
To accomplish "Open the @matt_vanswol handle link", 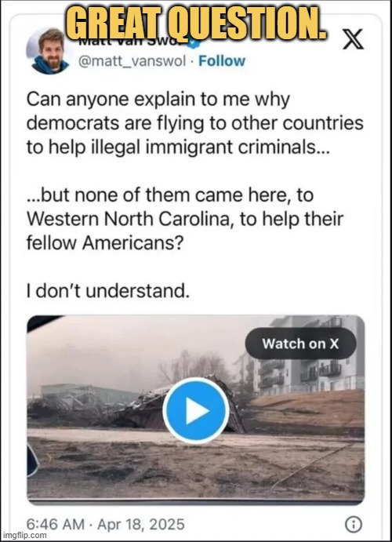I will 132,61.
